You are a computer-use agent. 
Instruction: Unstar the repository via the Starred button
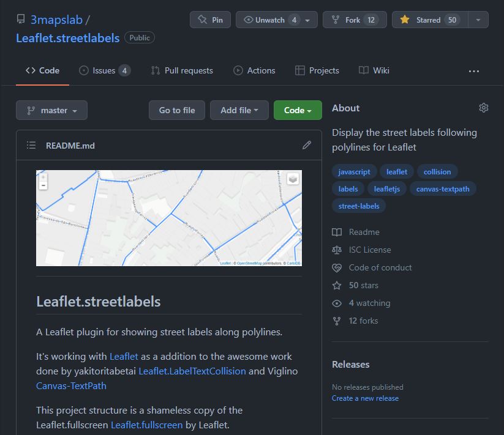coord(428,19)
